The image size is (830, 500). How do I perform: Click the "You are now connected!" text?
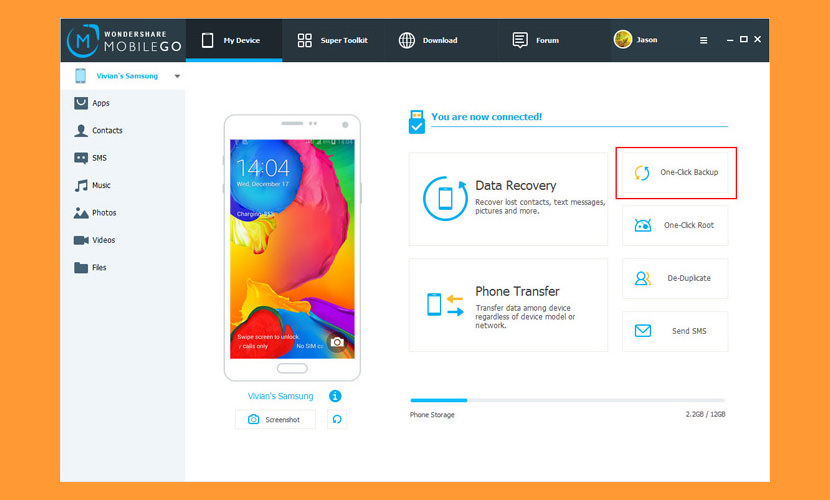486,116
